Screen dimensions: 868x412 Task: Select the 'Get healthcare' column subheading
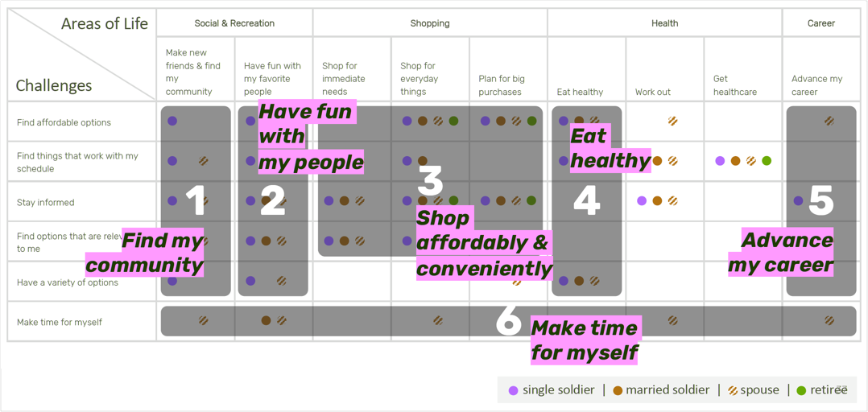735,85
